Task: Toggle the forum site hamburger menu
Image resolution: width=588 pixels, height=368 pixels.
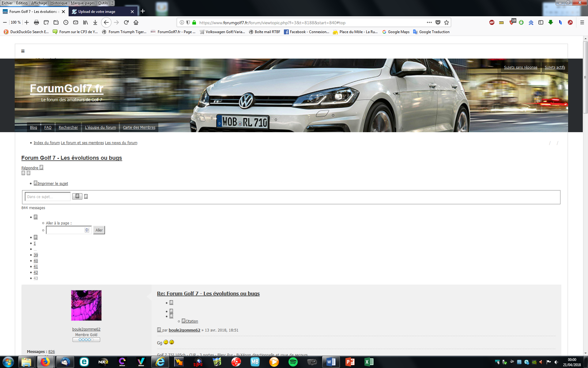Action: [x=23, y=51]
